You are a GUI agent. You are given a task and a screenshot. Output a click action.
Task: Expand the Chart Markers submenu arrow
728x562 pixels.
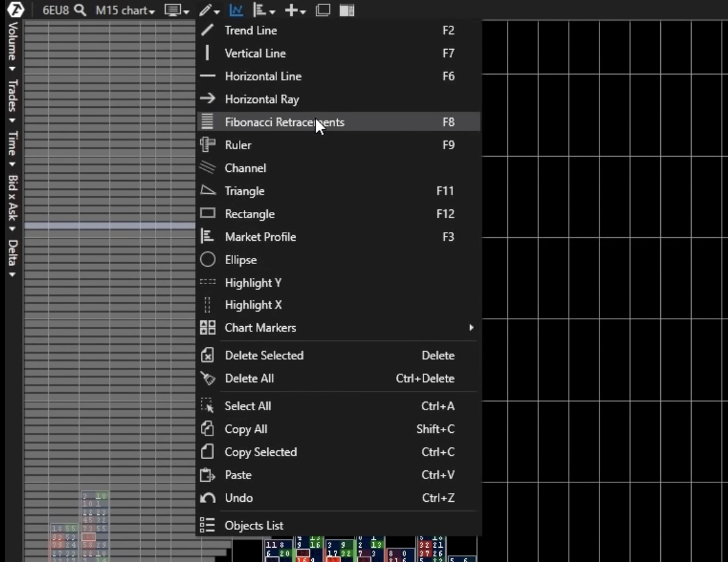[x=471, y=327]
